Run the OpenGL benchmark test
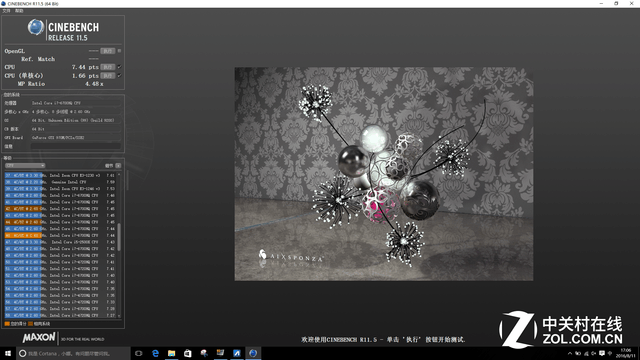640x360 pixels. coord(108,51)
